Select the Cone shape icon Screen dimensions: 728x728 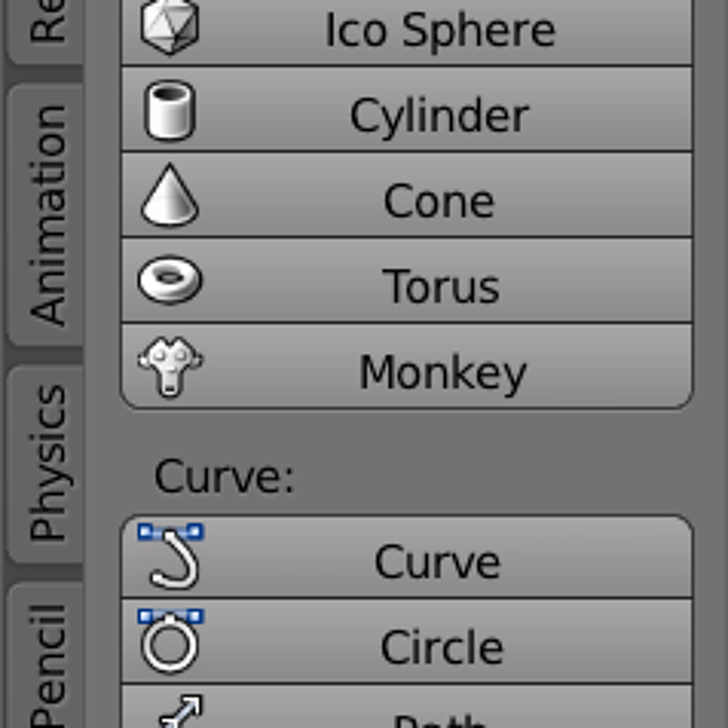tap(170, 195)
